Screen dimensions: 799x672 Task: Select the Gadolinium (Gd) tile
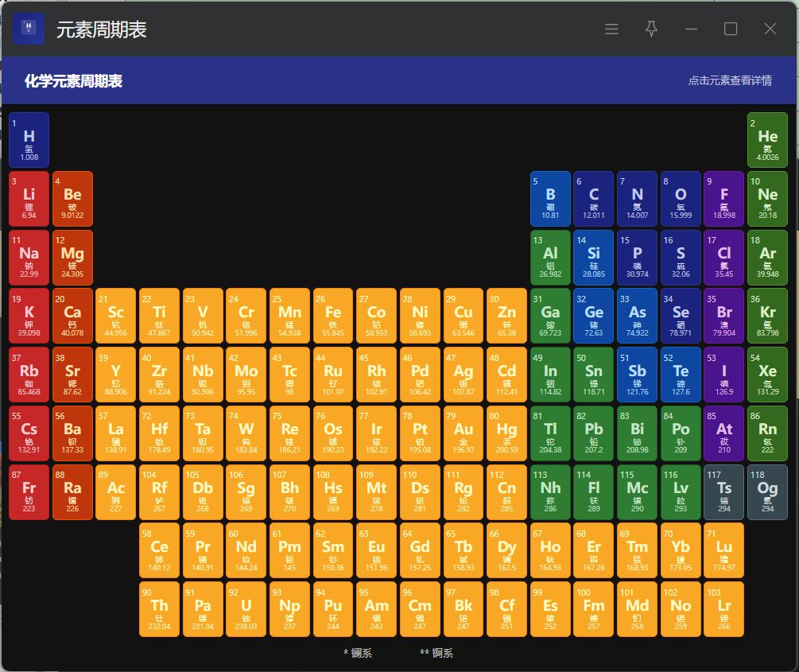420,550
